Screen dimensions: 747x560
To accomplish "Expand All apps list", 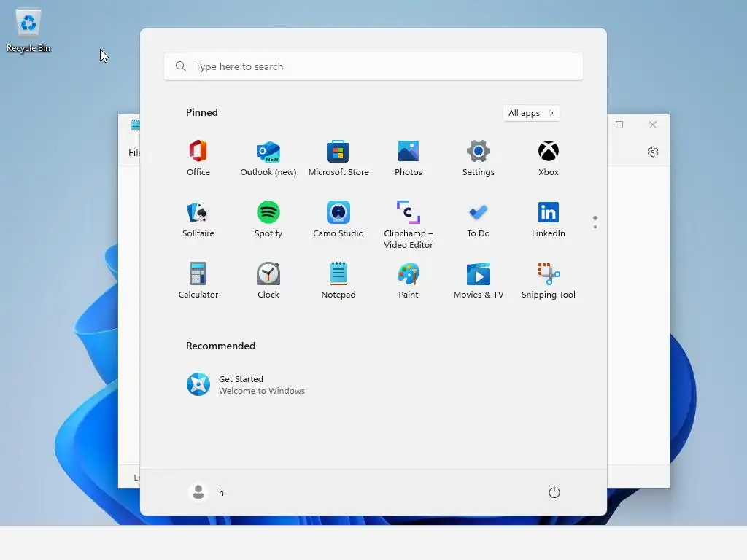I will [x=531, y=113].
